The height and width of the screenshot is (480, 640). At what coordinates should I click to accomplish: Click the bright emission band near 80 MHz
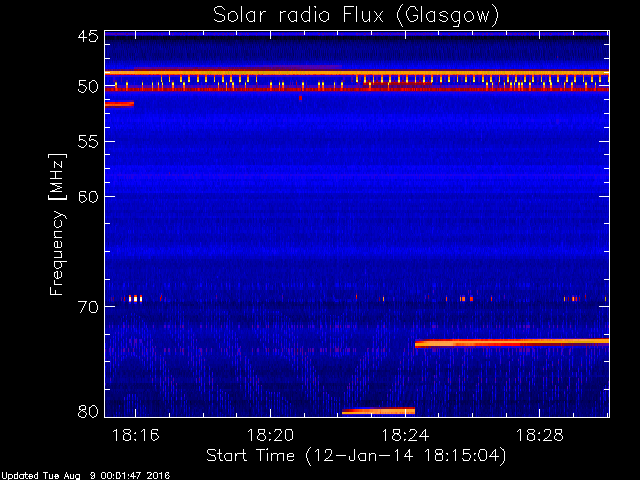[x=378, y=411]
